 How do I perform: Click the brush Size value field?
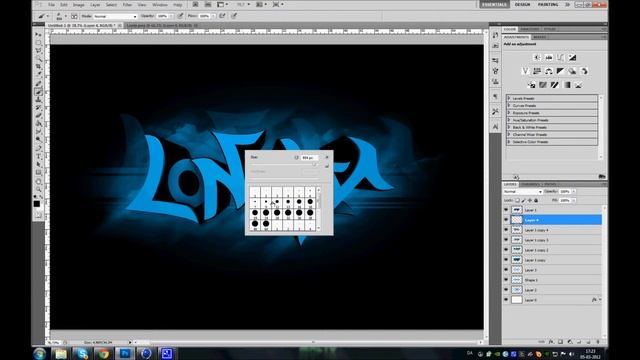pyautogui.click(x=309, y=158)
